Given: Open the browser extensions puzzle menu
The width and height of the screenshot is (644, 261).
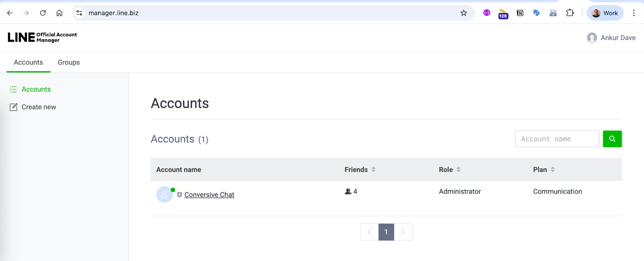Looking at the screenshot, I should click(570, 13).
